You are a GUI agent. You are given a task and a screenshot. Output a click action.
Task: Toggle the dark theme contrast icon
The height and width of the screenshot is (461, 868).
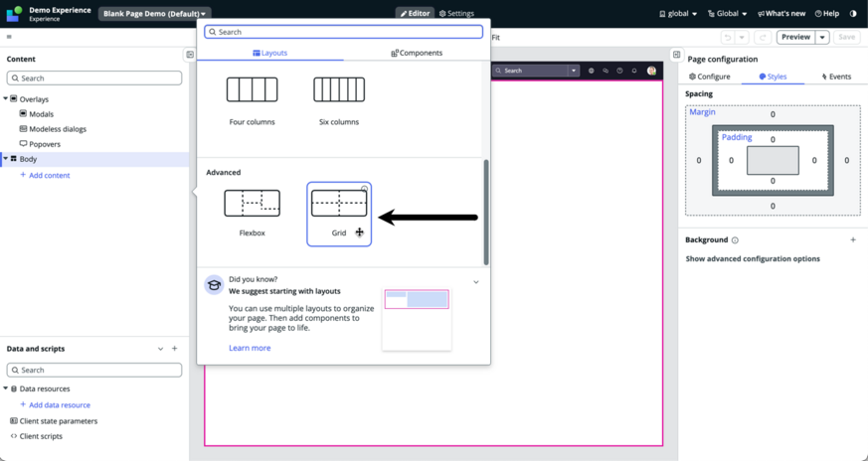[x=853, y=14]
